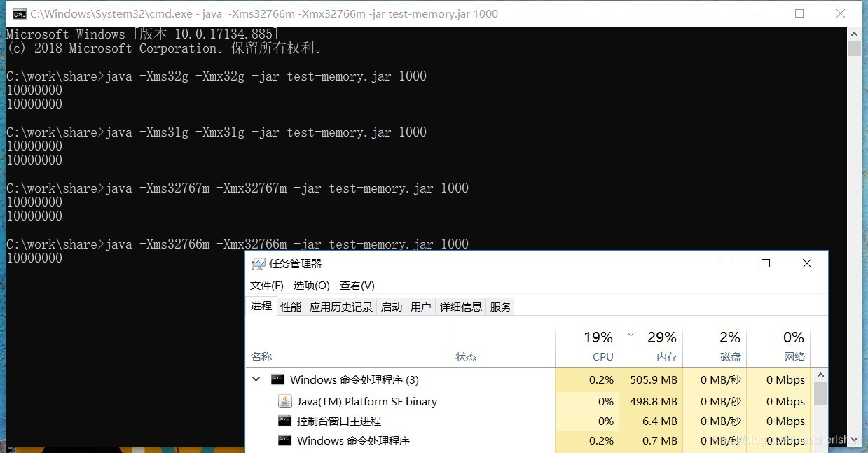Click the cmd window scrollbar up arrow
This screenshot has width=868, height=453.
click(x=854, y=34)
